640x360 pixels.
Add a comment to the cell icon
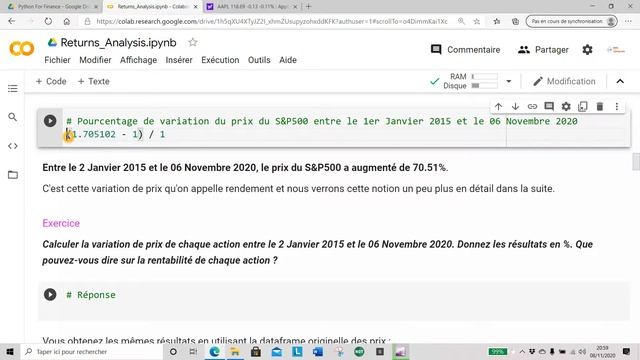click(549, 107)
